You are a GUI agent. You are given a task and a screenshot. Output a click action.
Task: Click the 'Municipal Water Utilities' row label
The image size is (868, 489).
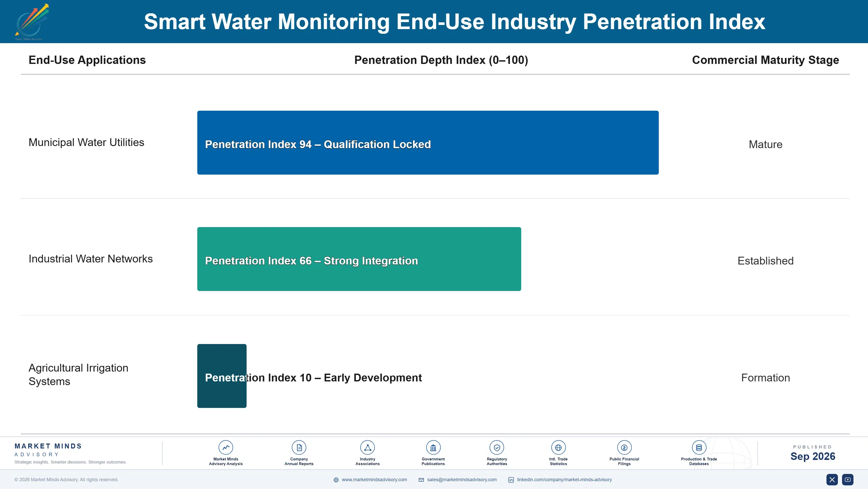point(86,142)
